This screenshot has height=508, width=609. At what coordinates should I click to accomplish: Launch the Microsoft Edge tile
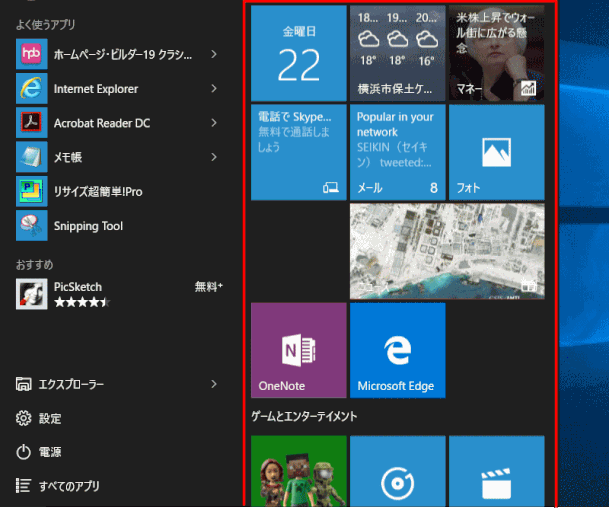tap(398, 350)
